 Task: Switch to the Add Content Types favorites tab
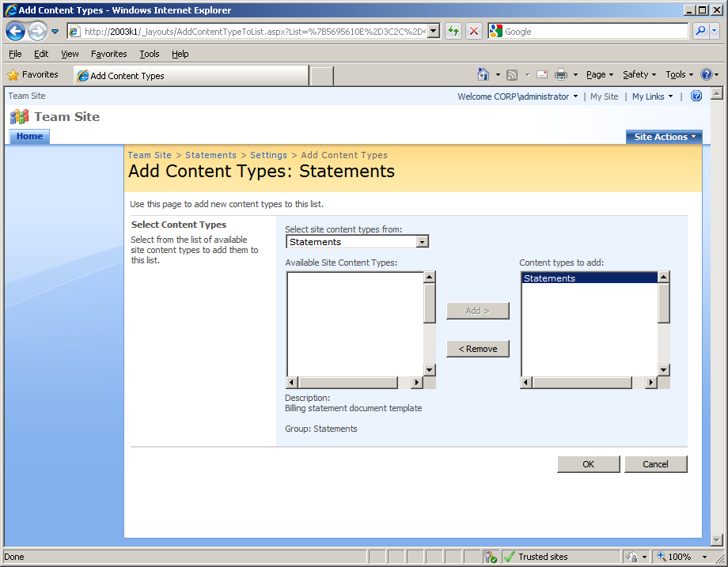coord(190,75)
